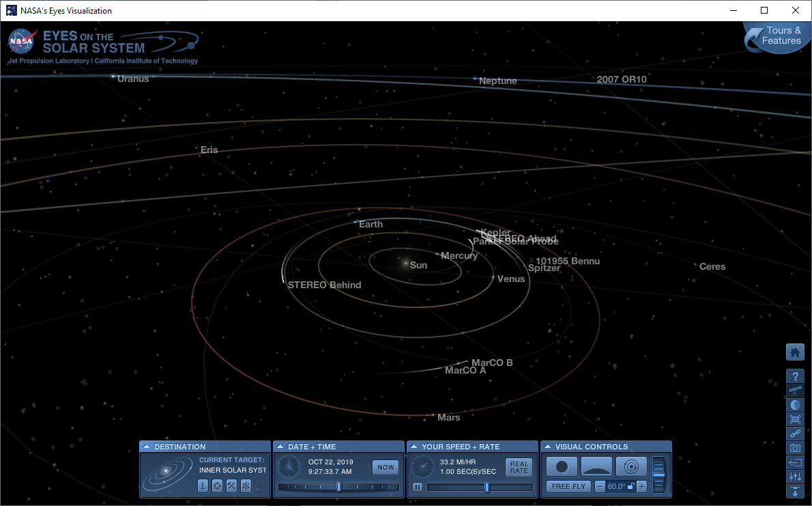Increase field of view with plus button
The image size is (812, 506).
click(641, 486)
